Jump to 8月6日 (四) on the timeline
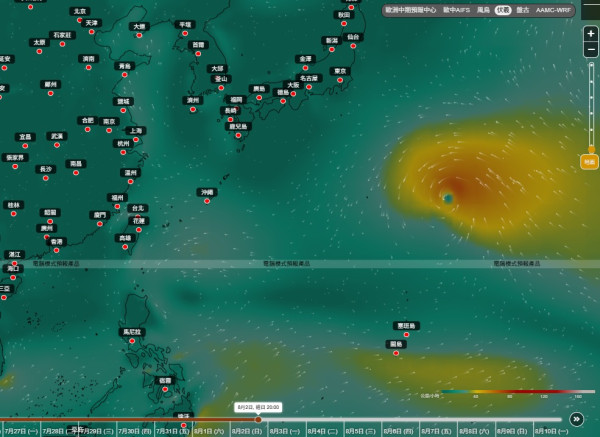Viewport: 600px width, 437px height. click(x=398, y=431)
